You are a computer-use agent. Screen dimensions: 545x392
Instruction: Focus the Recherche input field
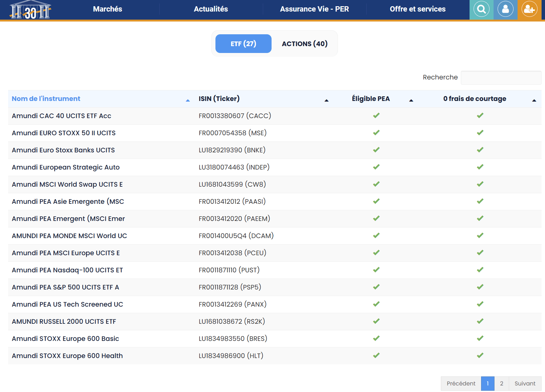[501, 78]
